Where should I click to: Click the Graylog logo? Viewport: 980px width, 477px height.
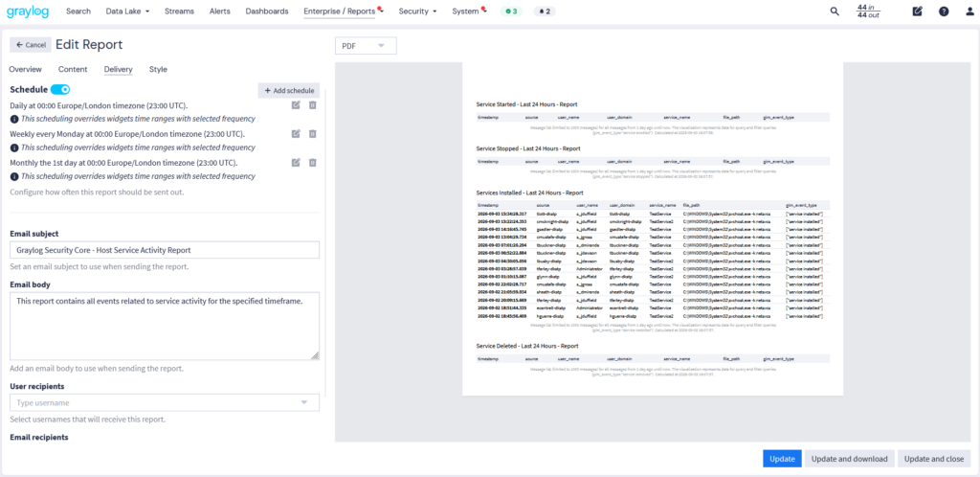[x=28, y=11]
